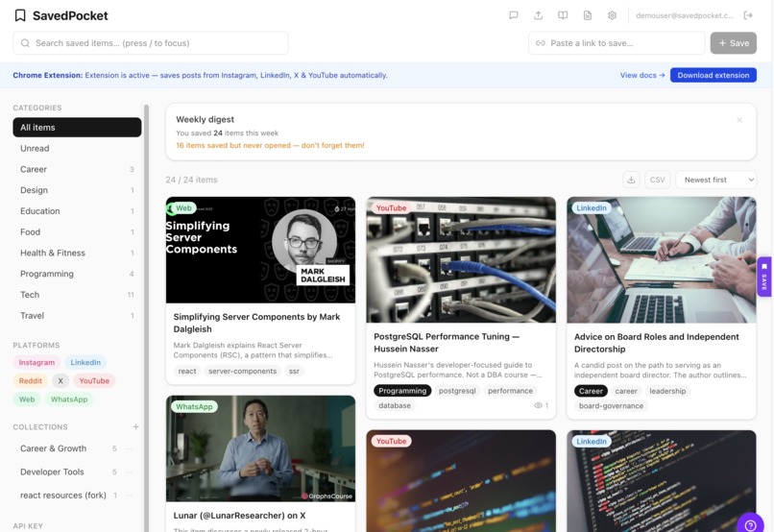Screen dimensions: 774x532
Task: Click the postgresql tag
Action: (x=457, y=391)
